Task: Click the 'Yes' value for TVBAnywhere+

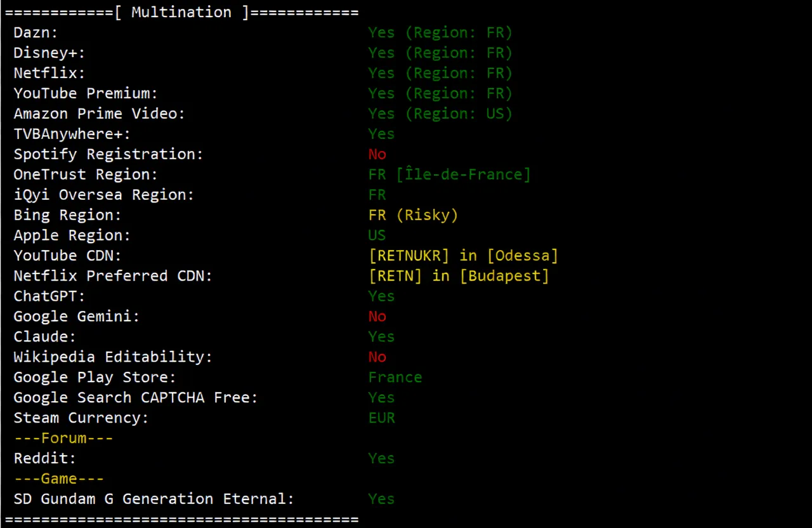Action: pos(381,134)
